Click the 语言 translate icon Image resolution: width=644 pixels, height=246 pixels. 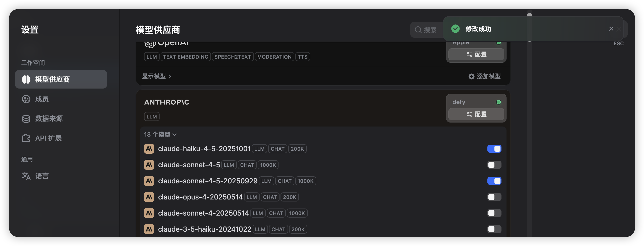click(26, 176)
